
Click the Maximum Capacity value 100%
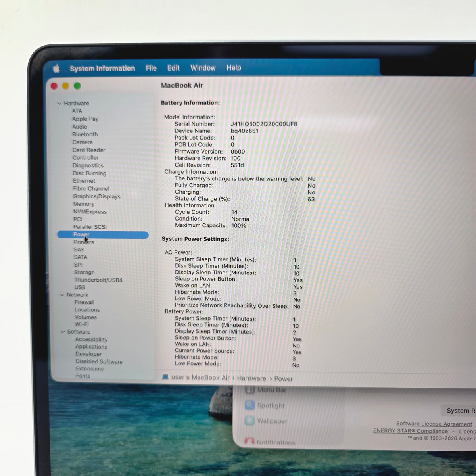(x=239, y=226)
